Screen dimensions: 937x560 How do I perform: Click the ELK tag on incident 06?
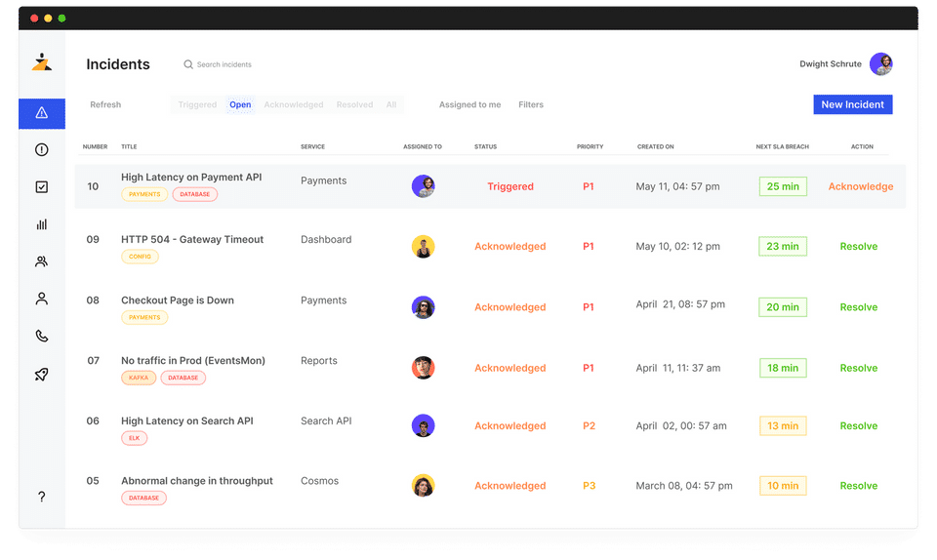tap(135, 438)
